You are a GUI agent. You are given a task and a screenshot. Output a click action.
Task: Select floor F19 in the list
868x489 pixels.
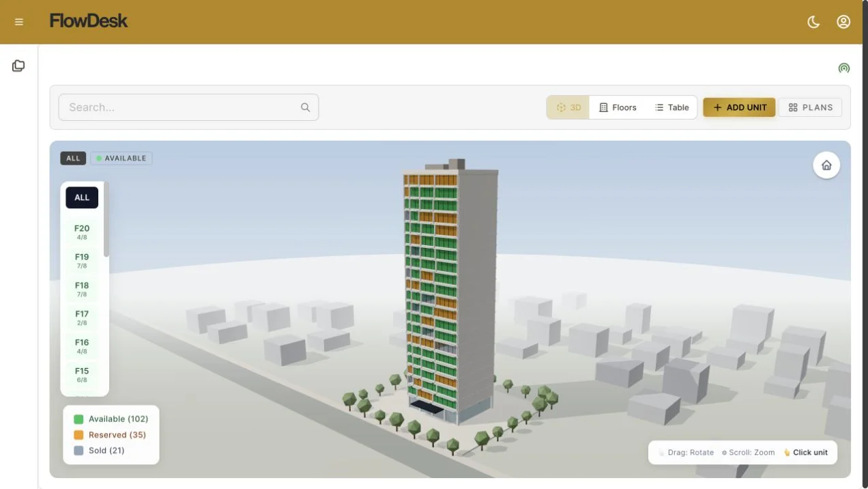82,261
